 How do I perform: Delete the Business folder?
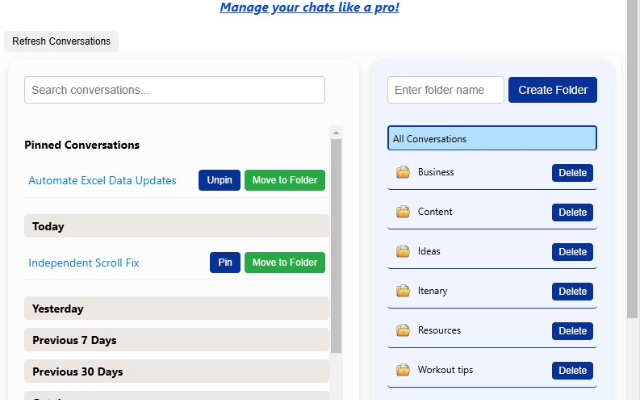[572, 173]
